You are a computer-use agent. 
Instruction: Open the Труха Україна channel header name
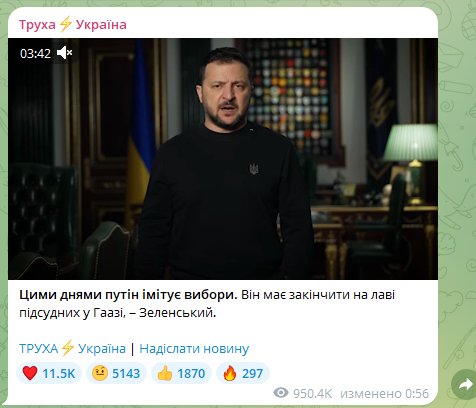73,25
